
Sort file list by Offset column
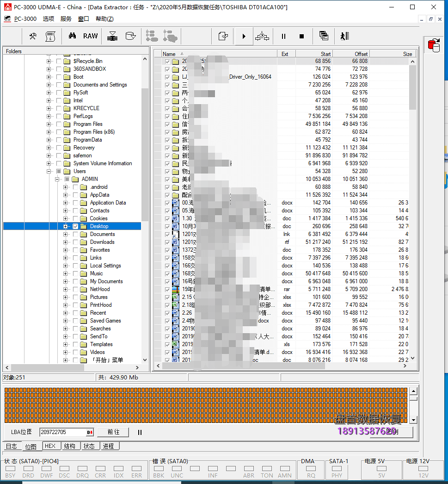tap(351, 54)
